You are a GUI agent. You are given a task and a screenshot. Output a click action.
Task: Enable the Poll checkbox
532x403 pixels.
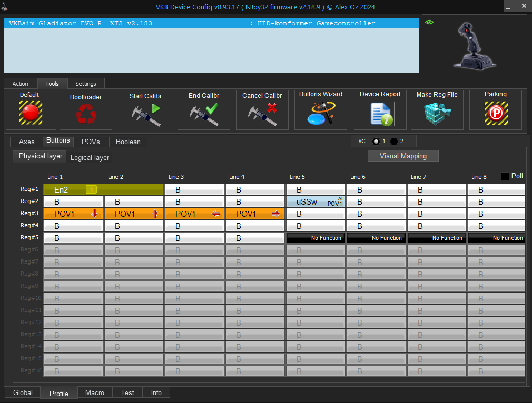click(505, 176)
